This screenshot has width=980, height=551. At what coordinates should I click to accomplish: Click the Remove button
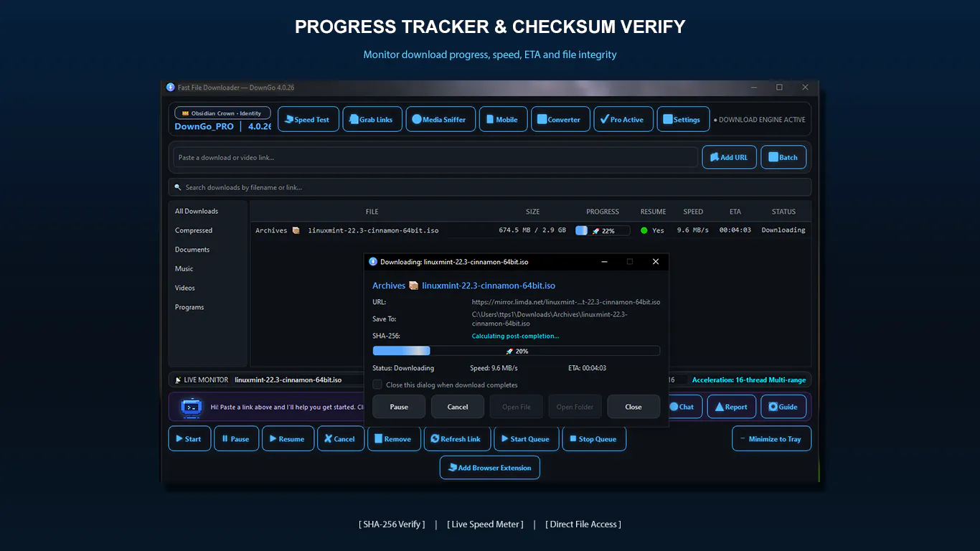(394, 439)
